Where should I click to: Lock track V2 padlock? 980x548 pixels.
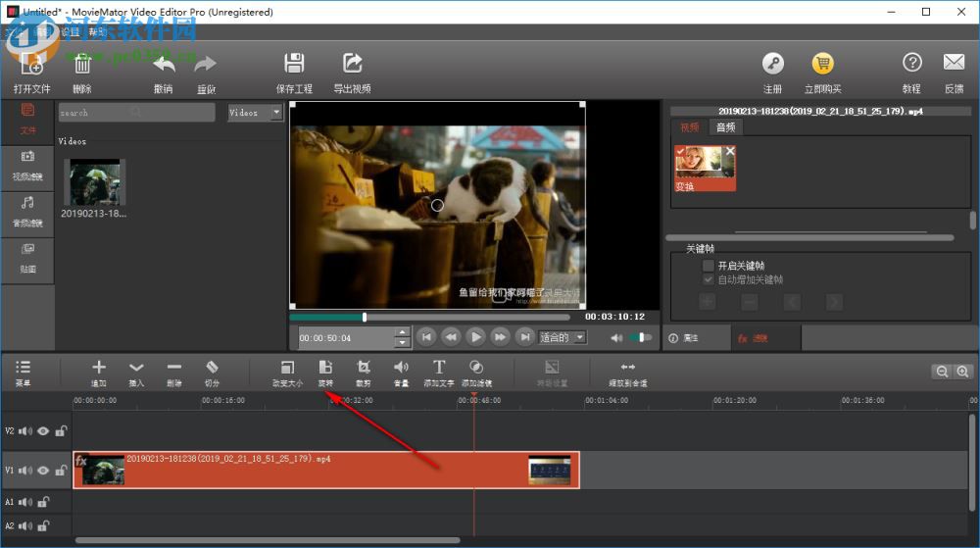point(61,431)
